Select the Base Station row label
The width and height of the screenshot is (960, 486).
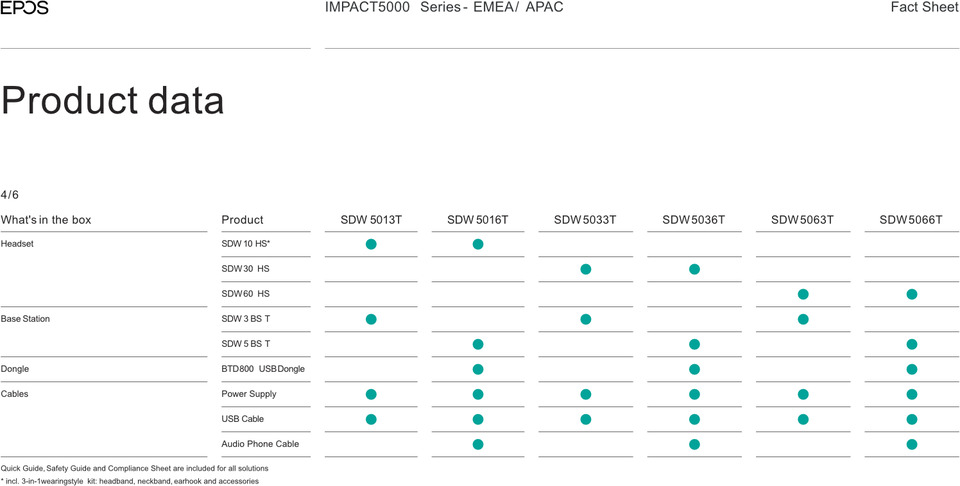pyautogui.click(x=26, y=319)
